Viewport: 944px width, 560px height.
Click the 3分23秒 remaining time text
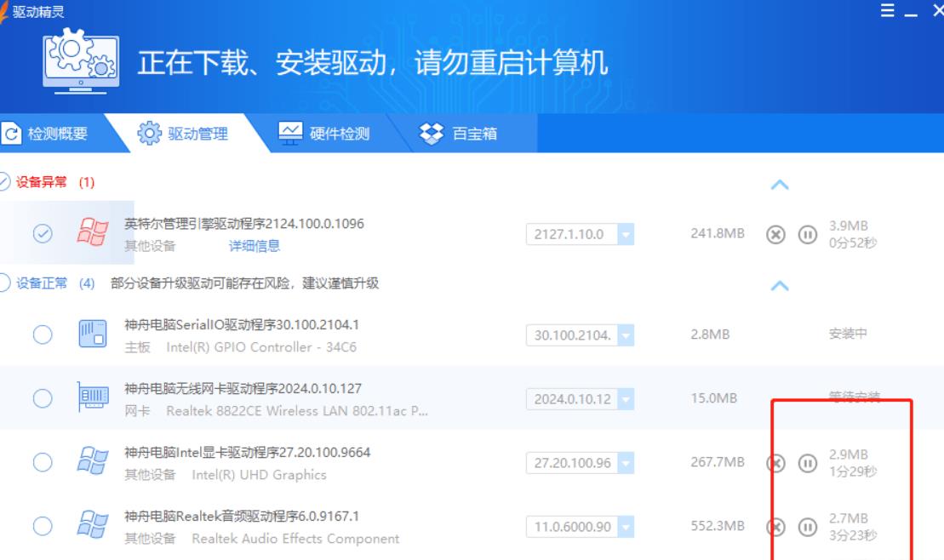(x=852, y=534)
